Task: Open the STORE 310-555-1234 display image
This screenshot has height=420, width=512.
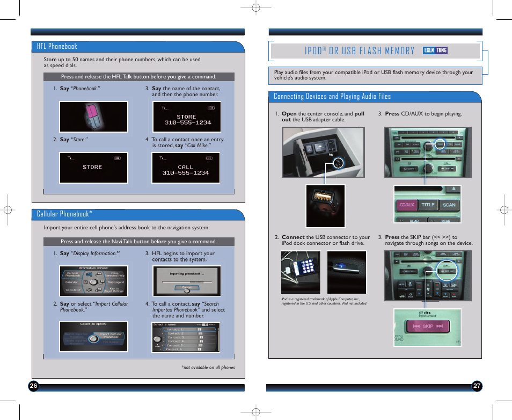Action: [x=187, y=117]
